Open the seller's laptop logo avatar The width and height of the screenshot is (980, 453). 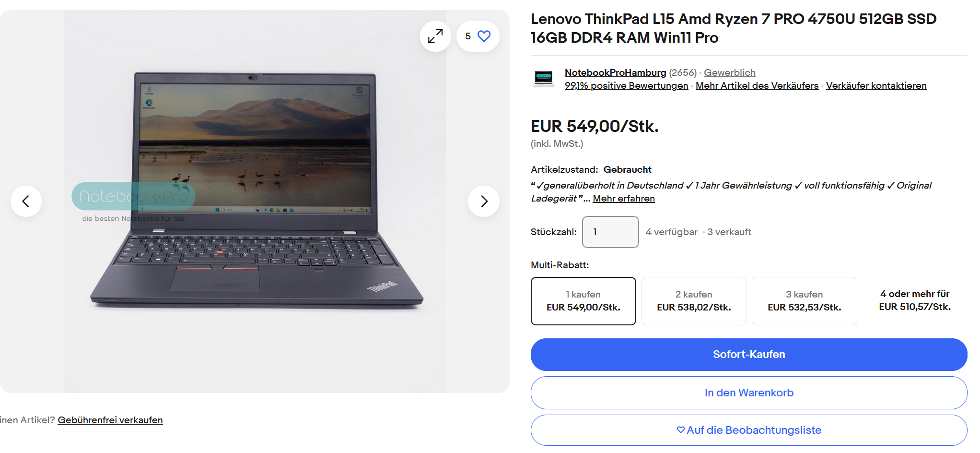click(x=544, y=78)
